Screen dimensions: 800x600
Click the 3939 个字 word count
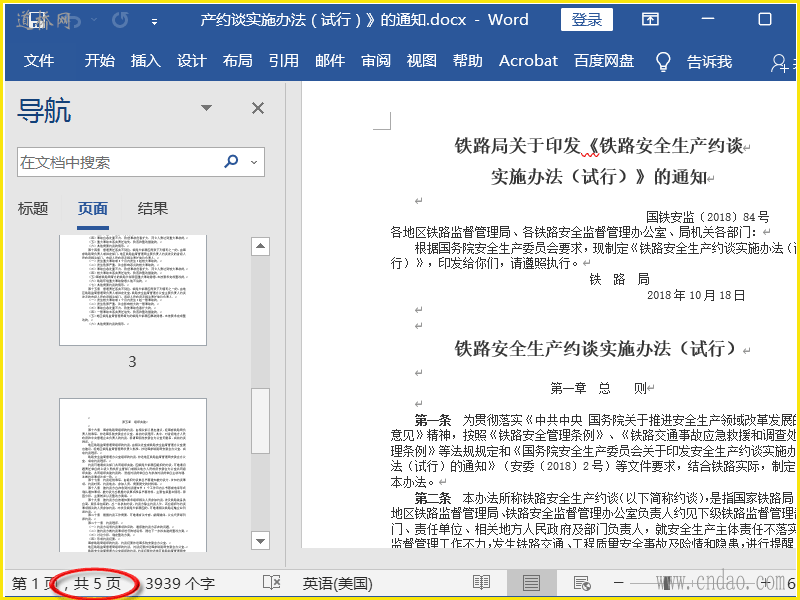tap(180, 584)
